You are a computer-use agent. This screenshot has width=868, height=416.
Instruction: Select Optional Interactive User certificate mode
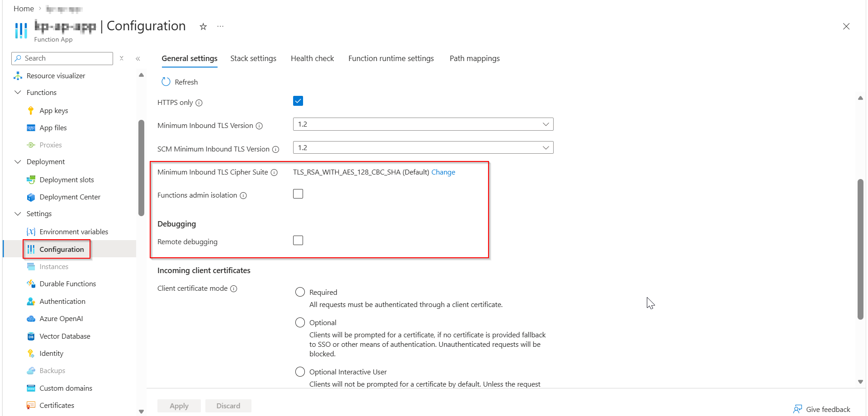point(300,372)
